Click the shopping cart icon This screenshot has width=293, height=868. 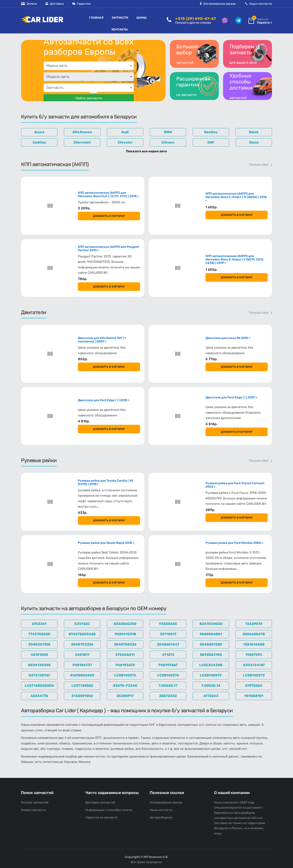251,21
